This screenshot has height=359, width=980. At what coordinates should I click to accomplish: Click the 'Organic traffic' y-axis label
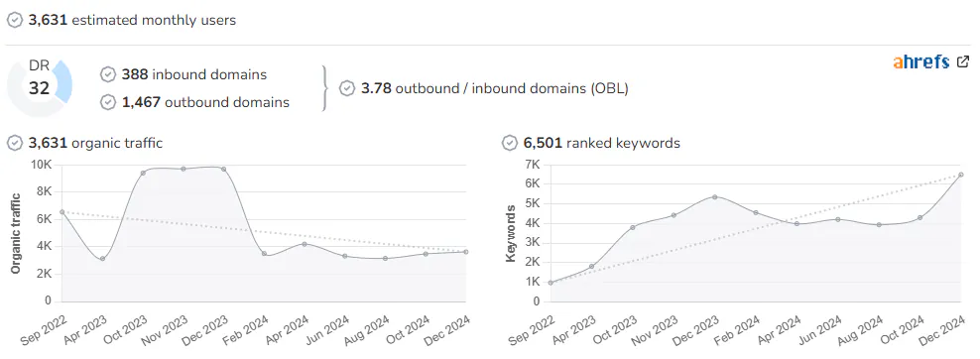(x=16, y=233)
